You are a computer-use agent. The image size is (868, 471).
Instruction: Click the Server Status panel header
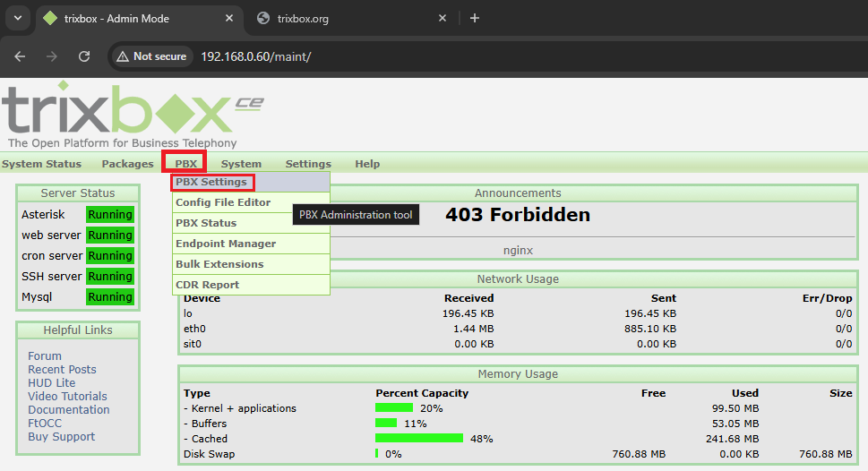tap(78, 193)
